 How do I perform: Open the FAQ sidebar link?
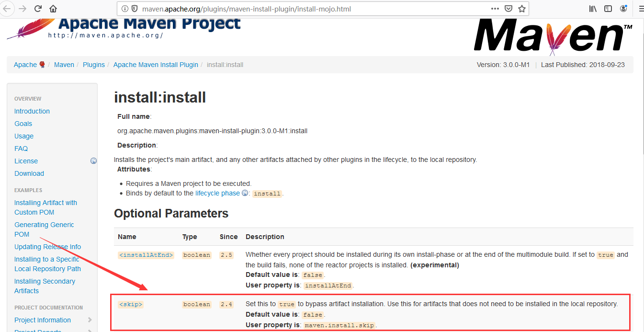coord(21,149)
